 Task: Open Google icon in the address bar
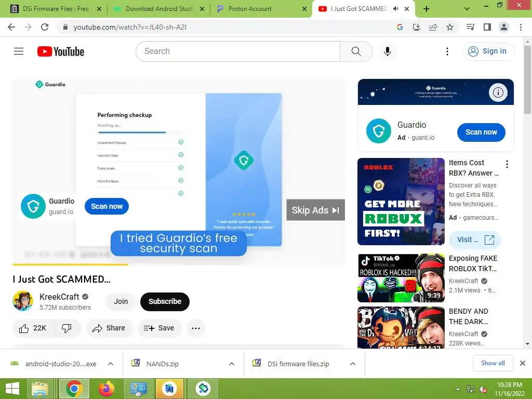(x=400, y=27)
